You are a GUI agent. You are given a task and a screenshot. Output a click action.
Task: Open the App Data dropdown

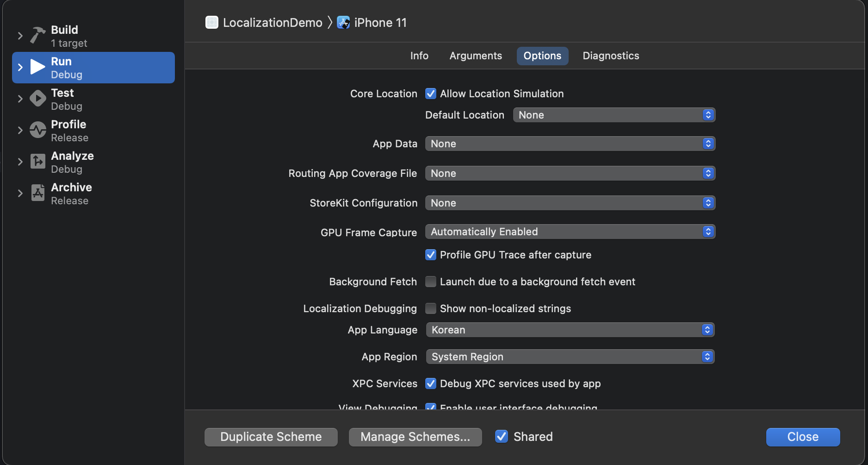point(570,144)
